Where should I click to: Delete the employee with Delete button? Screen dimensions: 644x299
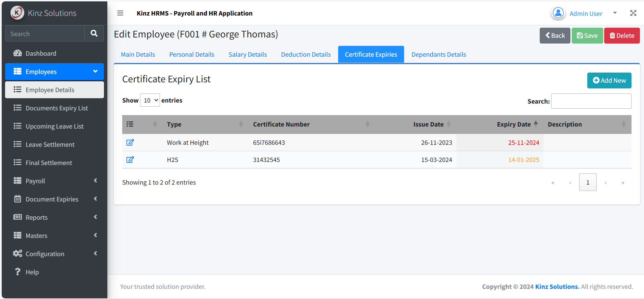[622, 35]
